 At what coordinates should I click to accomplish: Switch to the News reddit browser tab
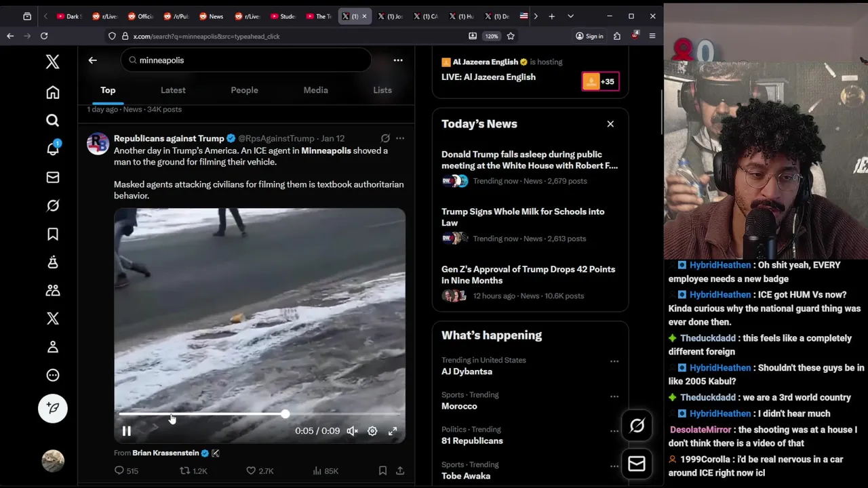click(211, 16)
